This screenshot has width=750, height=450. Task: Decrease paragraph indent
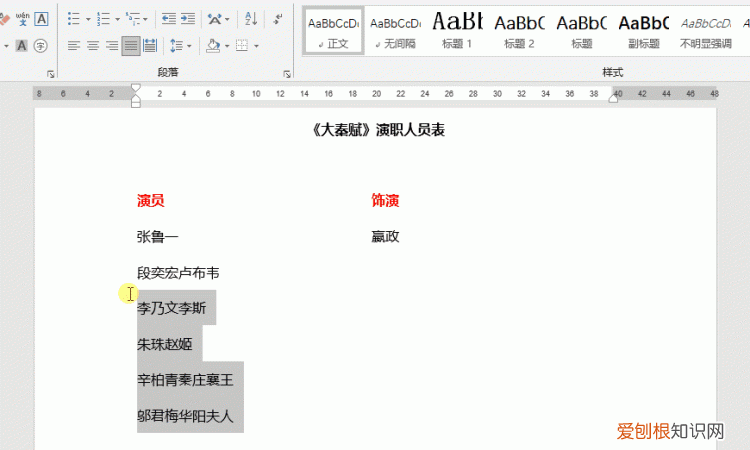(168, 19)
